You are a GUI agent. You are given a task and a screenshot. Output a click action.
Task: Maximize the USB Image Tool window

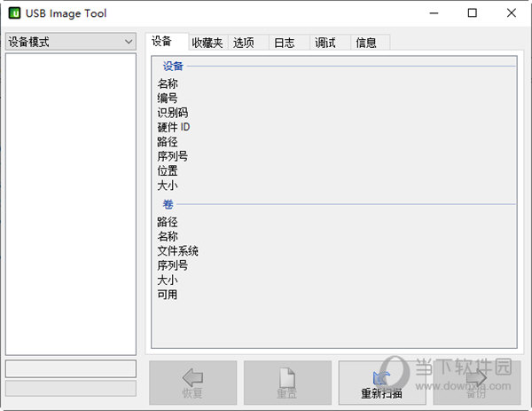click(x=473, y=13)
